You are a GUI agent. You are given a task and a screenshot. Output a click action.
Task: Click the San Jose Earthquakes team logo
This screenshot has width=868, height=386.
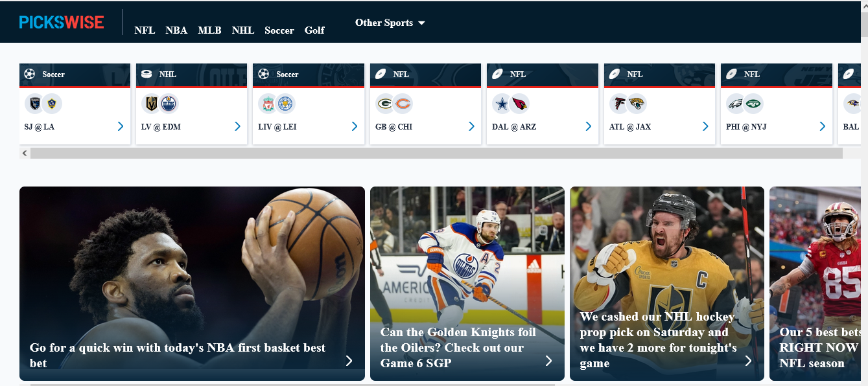[34, 104]
